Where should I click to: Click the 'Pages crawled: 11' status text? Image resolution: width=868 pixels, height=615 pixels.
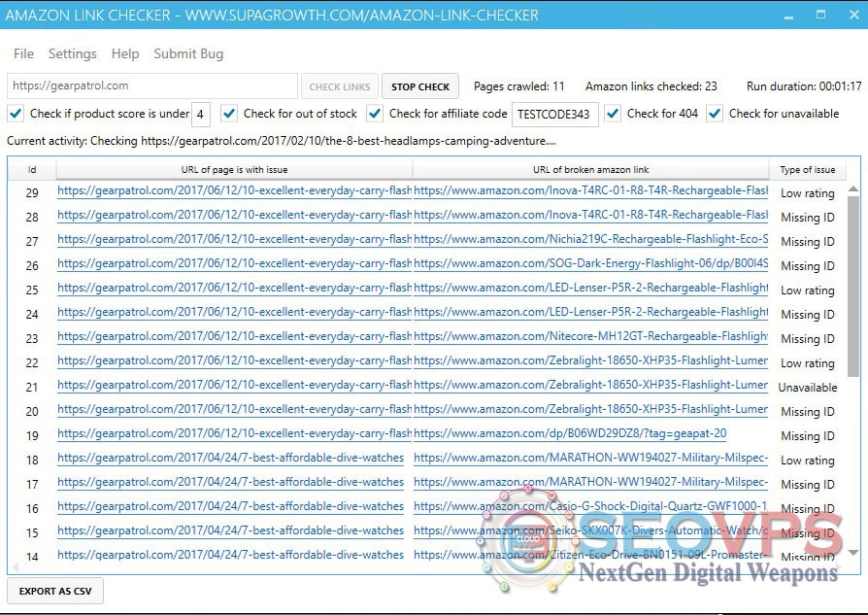click(519, 86)
